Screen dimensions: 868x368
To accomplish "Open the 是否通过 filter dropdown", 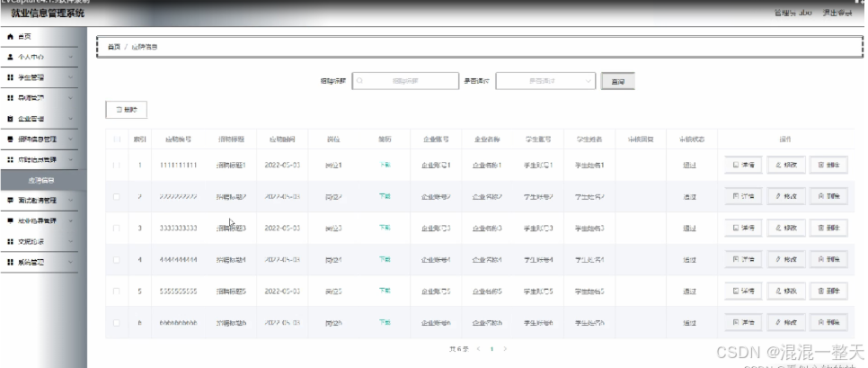I will [x=545, y=81].
